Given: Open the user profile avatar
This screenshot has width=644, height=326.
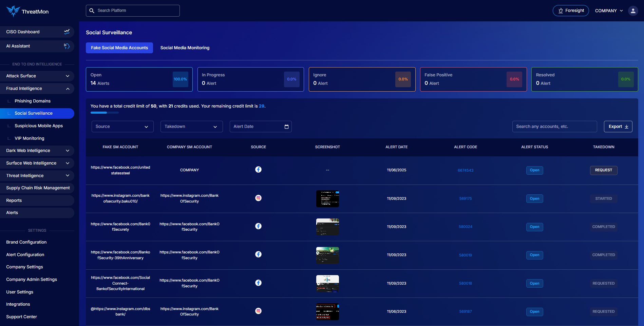Looking at the screenshot, I should pos(633,11).
